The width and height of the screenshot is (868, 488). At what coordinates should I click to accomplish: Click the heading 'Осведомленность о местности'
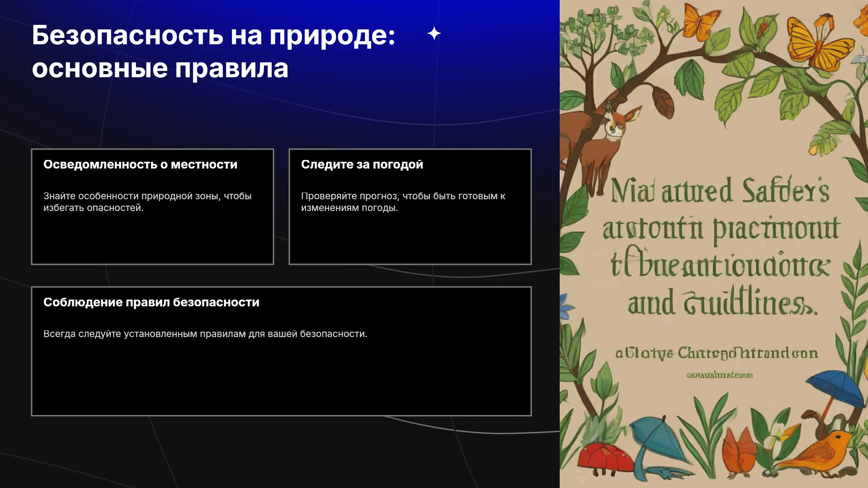[x=140, y=164]
